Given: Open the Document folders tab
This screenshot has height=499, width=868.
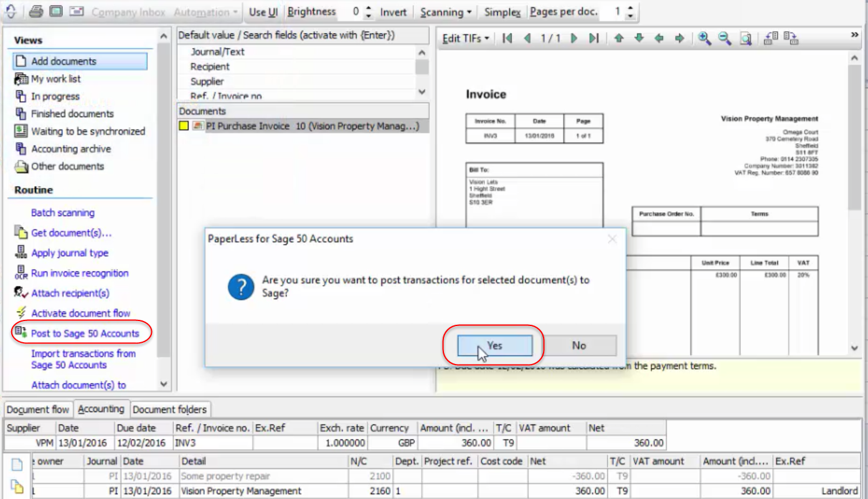Looking at the screenshot, I should click(x=171, y=409).
